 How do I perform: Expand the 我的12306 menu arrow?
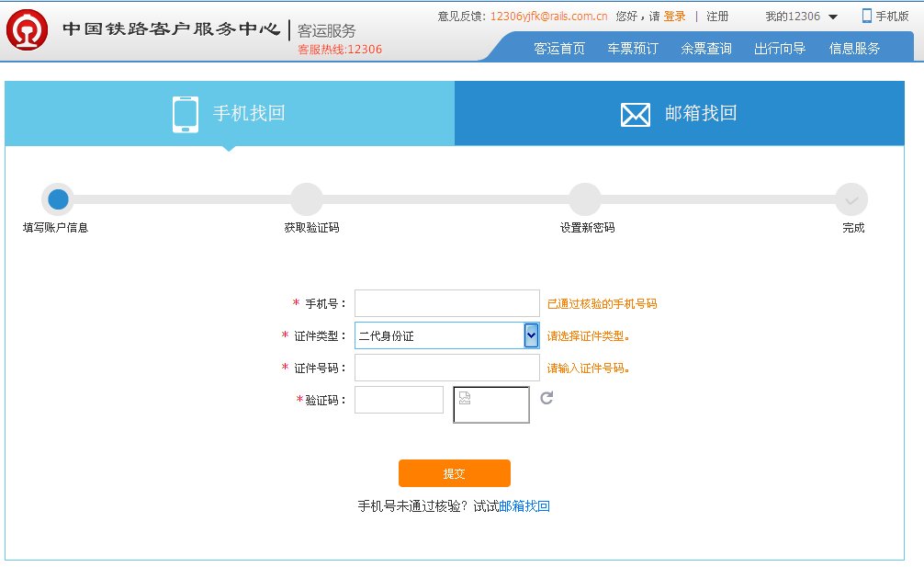pos(834,15)
